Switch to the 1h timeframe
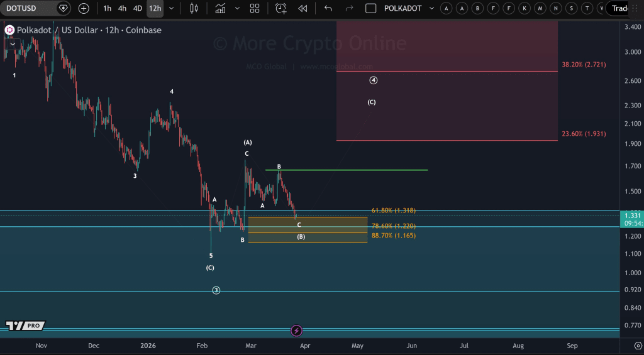The height and width of the screenshot is (355, 644). [x=107, y=8]
